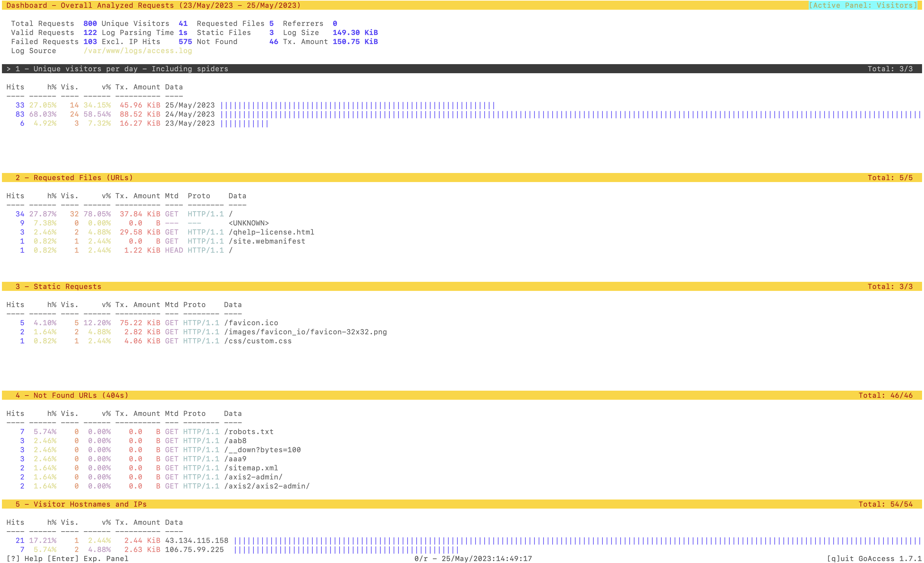Viewport: 924px width, 563px height.
Task: Click the [?] Help hint
Action: (24, 558)
